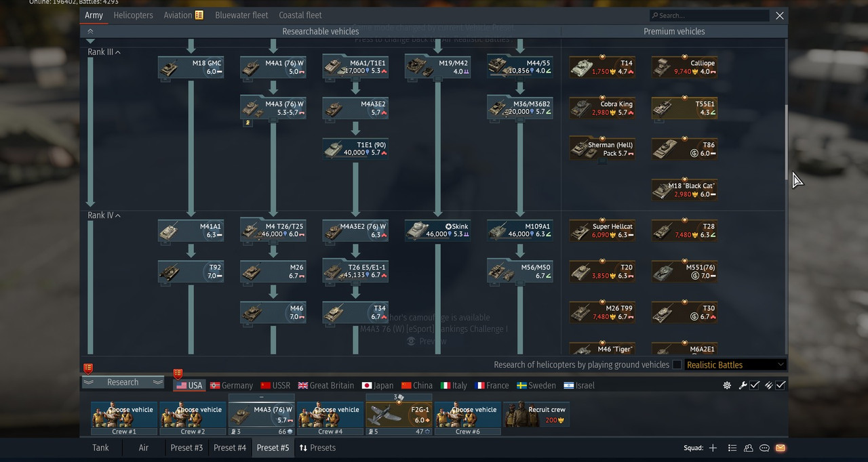This screenshot has height=462, width=868.
Task: Click the Search input field
Action: (709, 15)
